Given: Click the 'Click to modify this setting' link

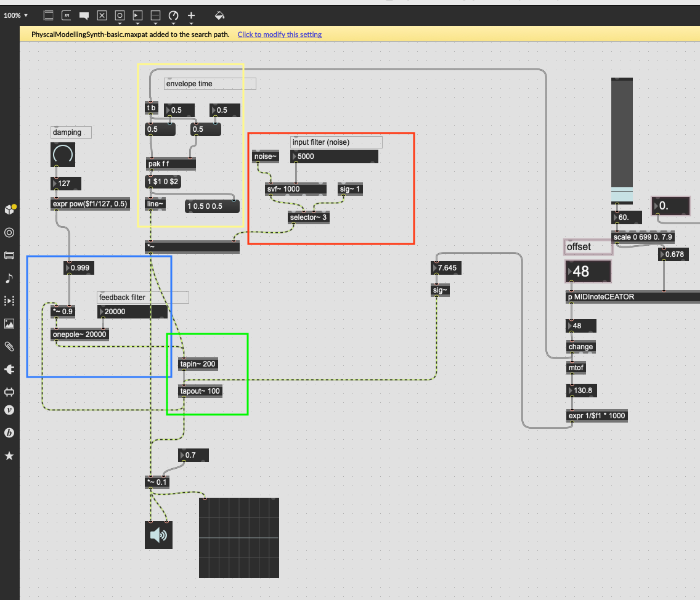Looking at the screenshot, I should (280, 34).
